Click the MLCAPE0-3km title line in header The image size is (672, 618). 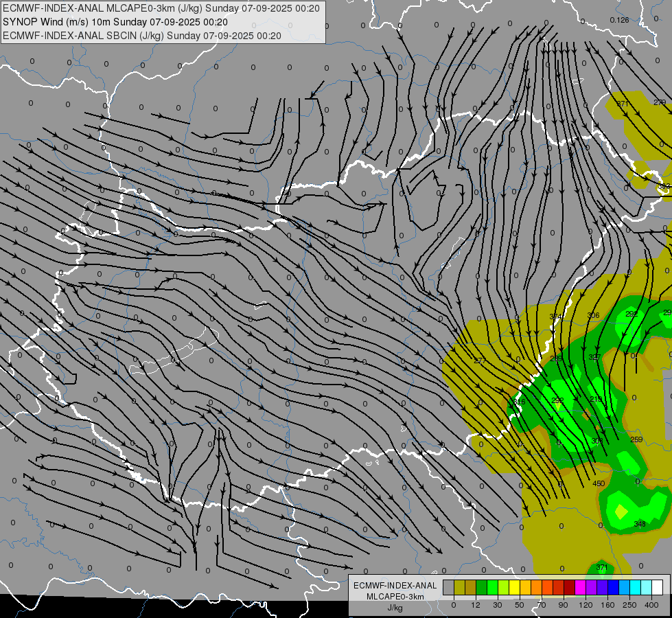(161, 8)
